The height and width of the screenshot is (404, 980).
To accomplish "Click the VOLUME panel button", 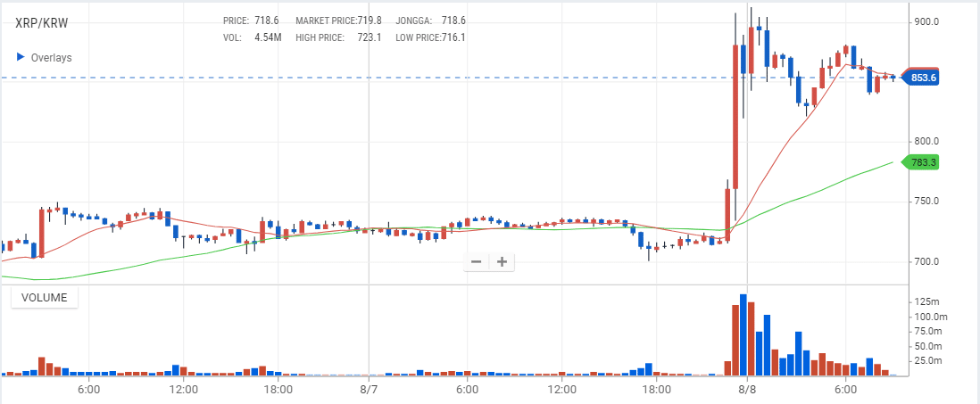I will click(45, 298).
